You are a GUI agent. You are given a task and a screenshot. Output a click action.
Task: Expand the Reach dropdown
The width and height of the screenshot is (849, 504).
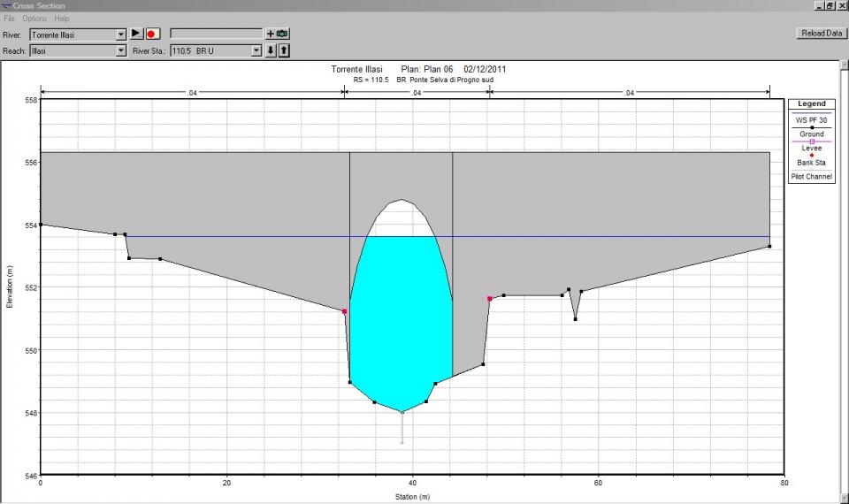[121, 51]
